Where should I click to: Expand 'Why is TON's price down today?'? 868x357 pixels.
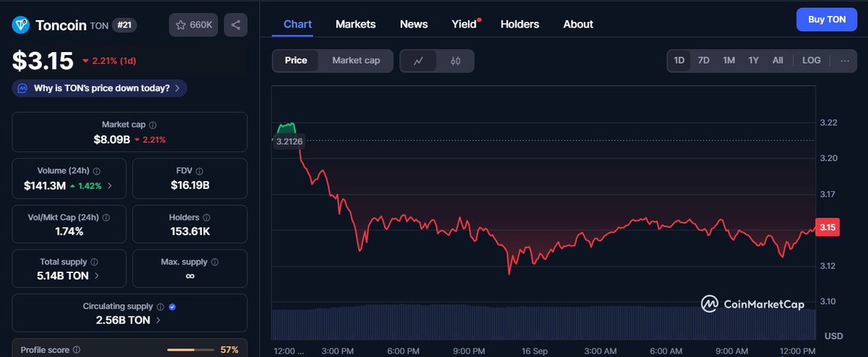100,88
